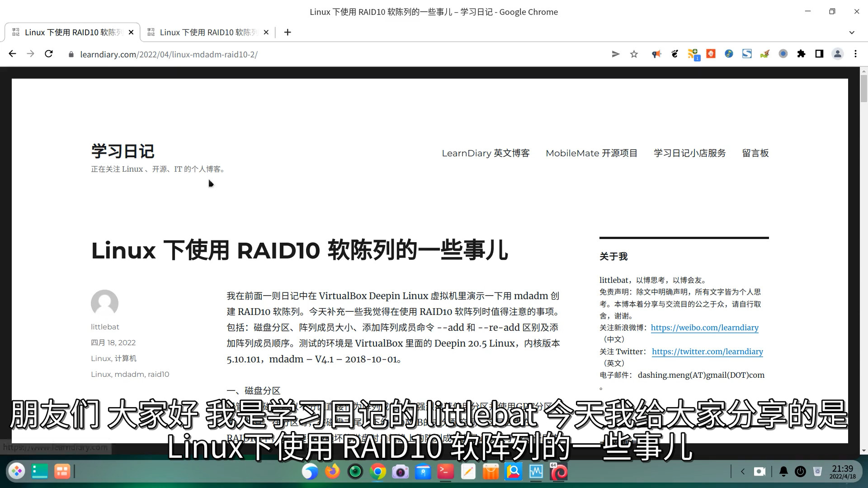Expand the dock tray collapse arrow
The image size is (868, 488).
pyautogui.click(x=742, y=472)
